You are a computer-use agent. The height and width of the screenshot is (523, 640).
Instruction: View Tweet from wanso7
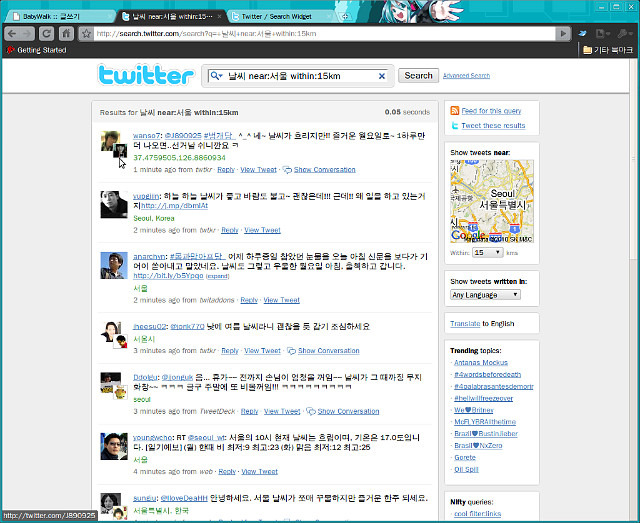258,170
